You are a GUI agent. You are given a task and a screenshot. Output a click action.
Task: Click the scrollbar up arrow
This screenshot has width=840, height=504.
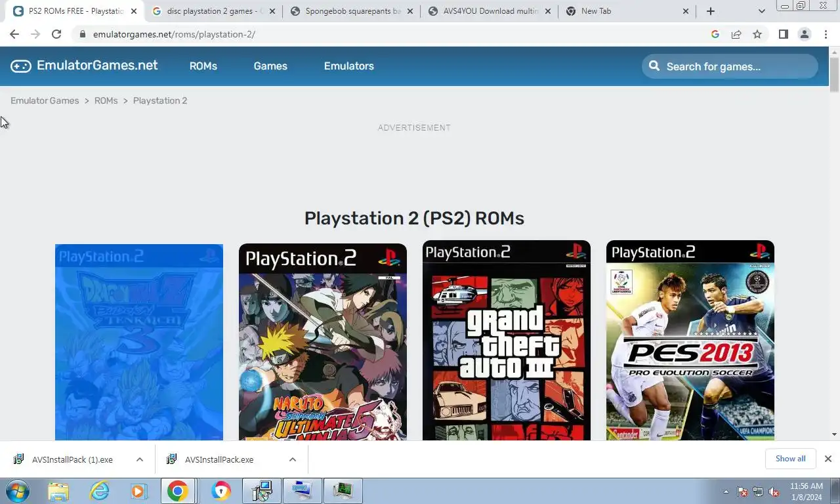834,51
